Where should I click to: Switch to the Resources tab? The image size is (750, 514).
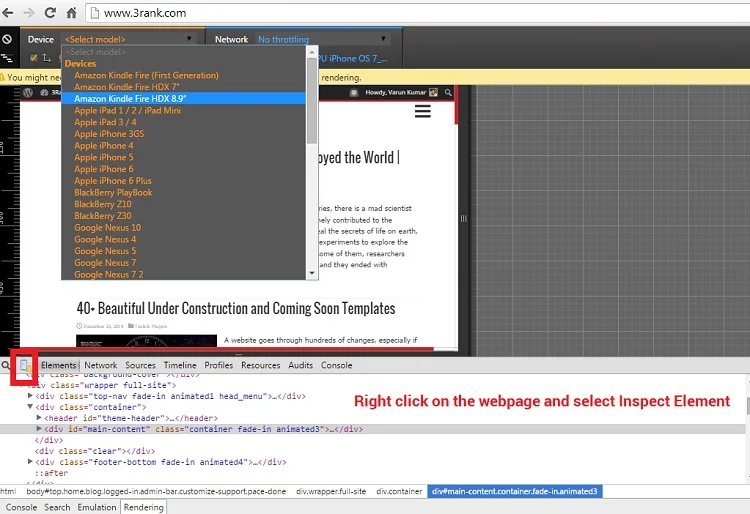(261, 365)
